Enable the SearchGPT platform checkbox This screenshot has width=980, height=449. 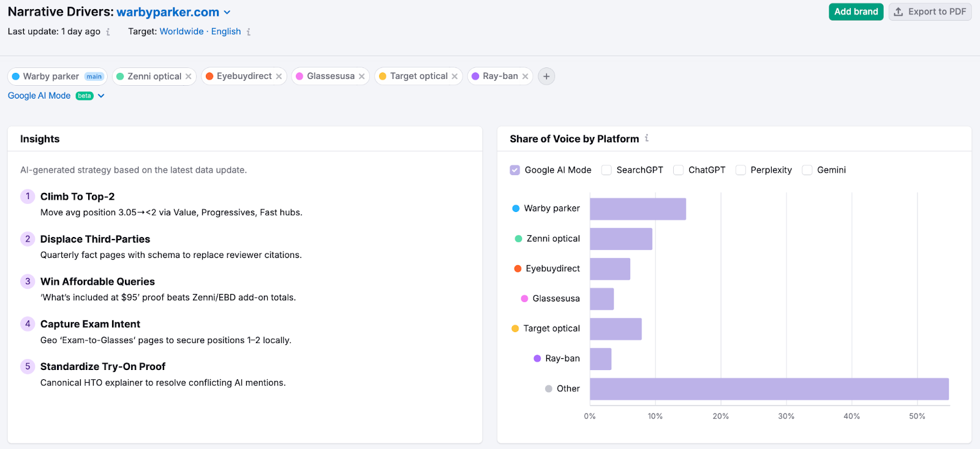(606, 170)
